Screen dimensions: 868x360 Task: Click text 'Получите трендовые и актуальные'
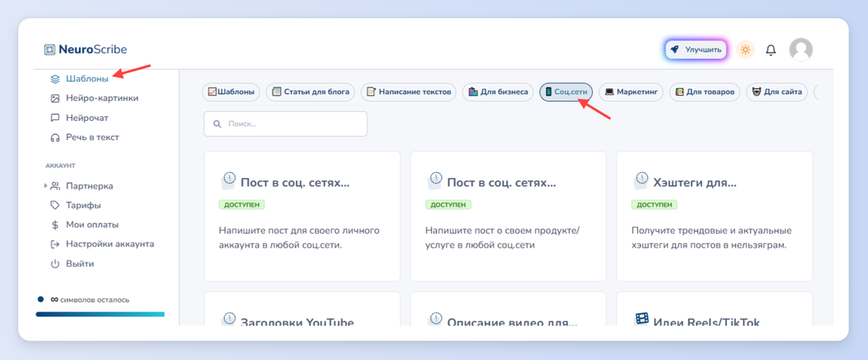(712, 231)
